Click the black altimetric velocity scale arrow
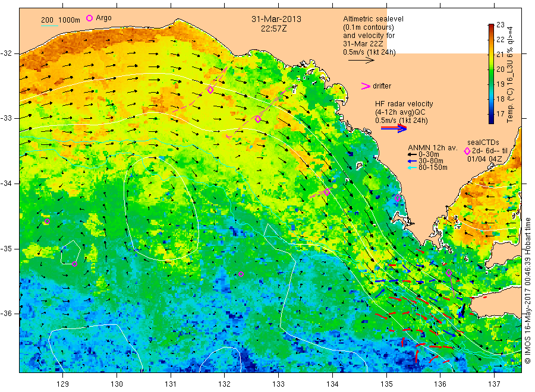 tap(361, 61)
